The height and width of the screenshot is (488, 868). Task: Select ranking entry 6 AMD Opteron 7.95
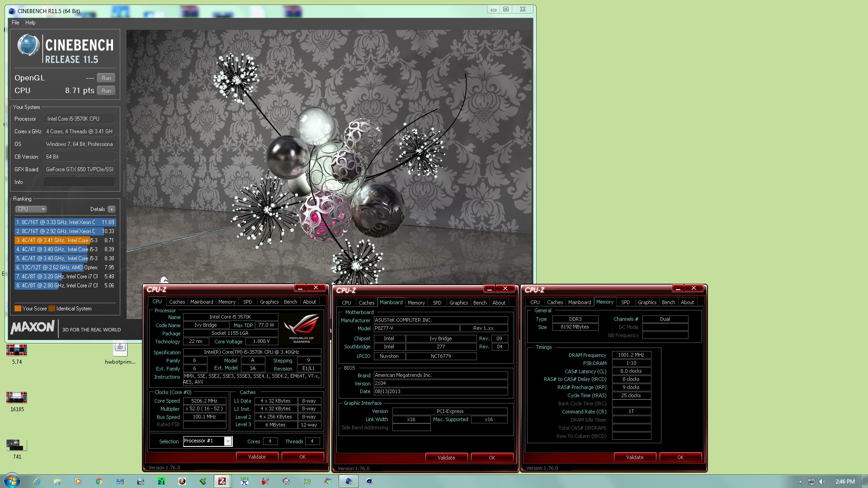coord(65,267)
